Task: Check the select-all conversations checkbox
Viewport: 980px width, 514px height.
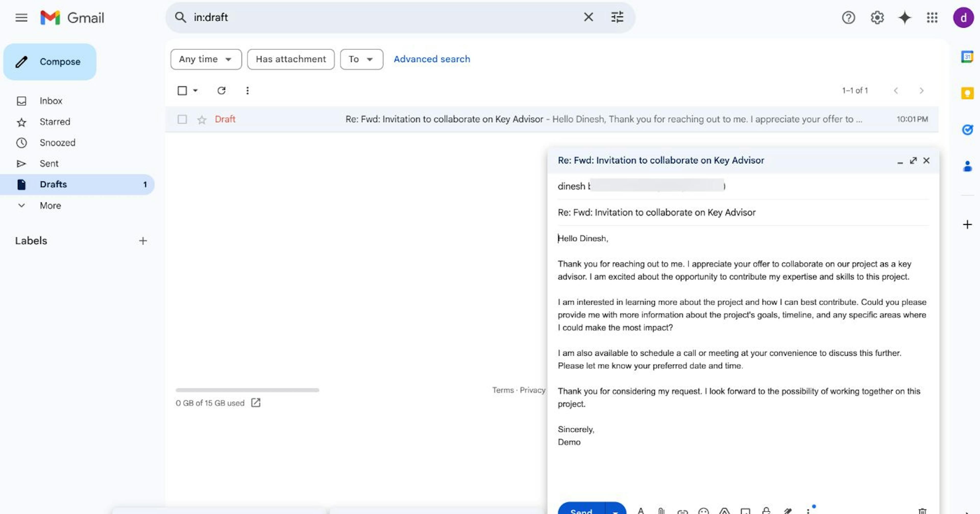Action: coord(182,91)
